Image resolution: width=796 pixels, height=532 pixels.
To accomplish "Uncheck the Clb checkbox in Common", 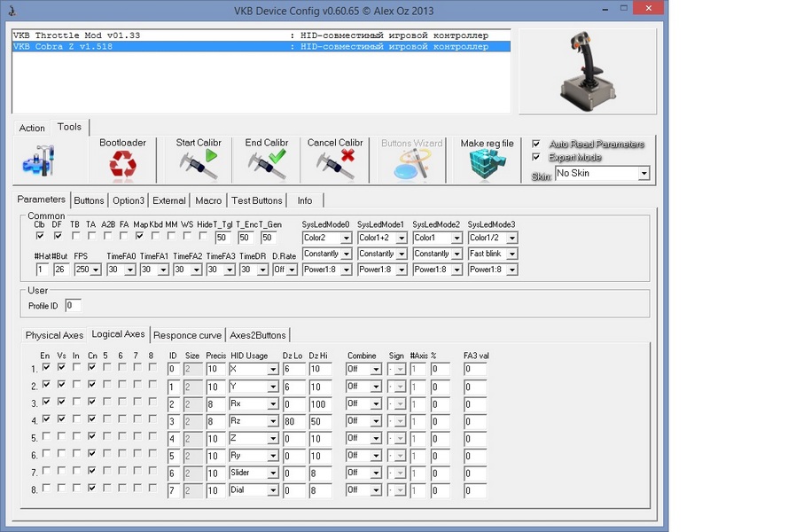I will 40,236.
